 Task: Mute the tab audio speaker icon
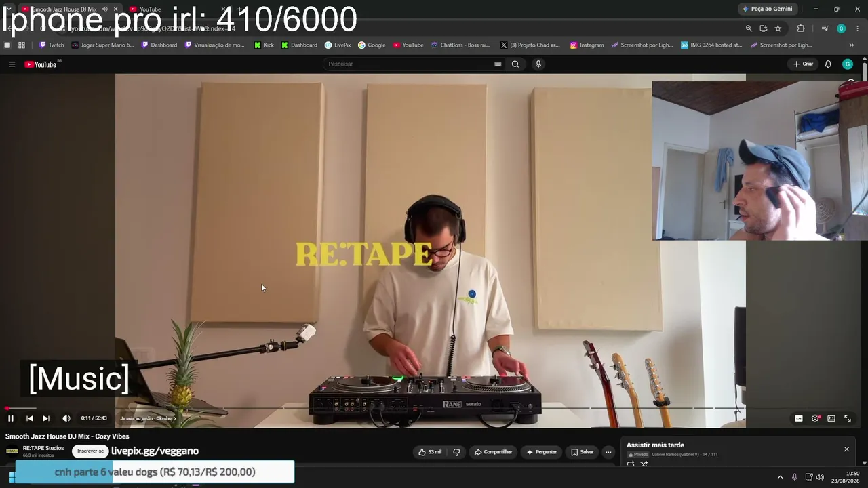coord(104,9)
